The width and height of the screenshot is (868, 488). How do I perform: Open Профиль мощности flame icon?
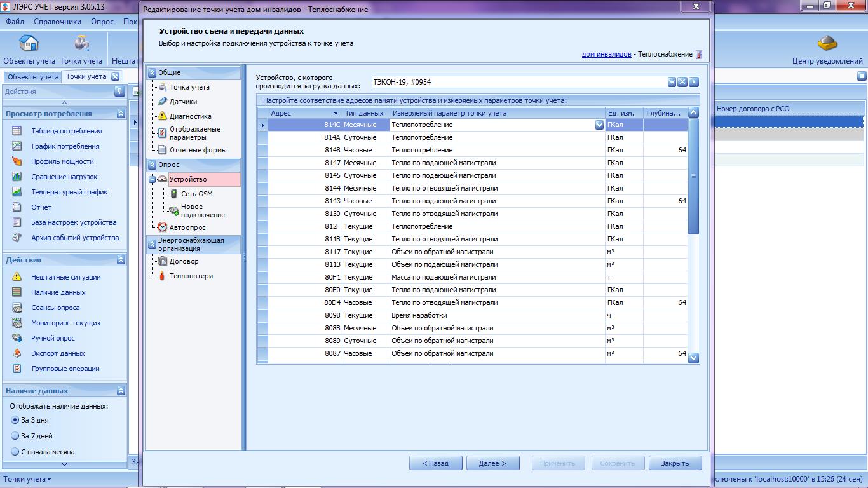pyautogui.click(x=18, y=161)
